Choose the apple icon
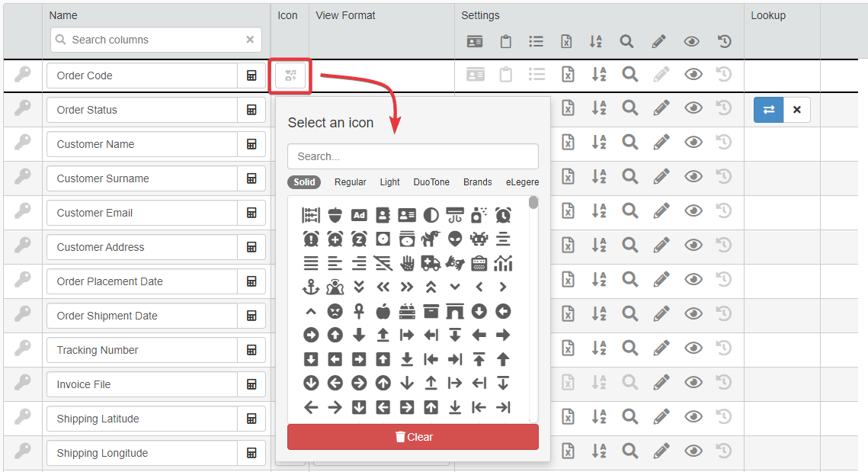The height and width of the screenshot is (472, 868). [383, 311]
